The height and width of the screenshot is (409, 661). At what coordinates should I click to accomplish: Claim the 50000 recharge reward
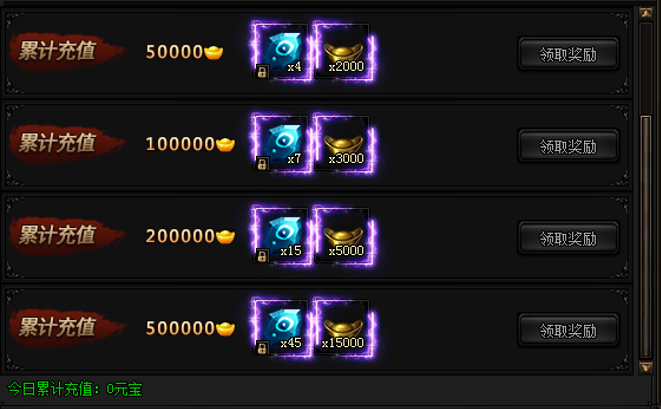[568, 54]
